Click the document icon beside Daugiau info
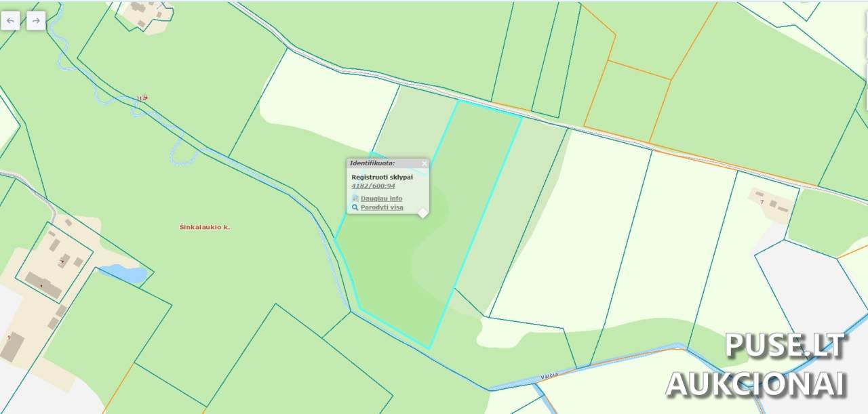 355,199
